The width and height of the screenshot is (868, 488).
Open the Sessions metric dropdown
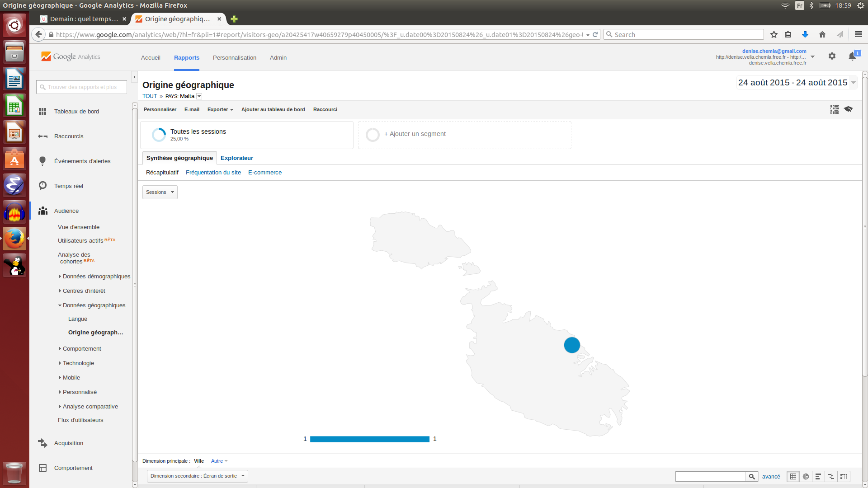coord(160,192)
